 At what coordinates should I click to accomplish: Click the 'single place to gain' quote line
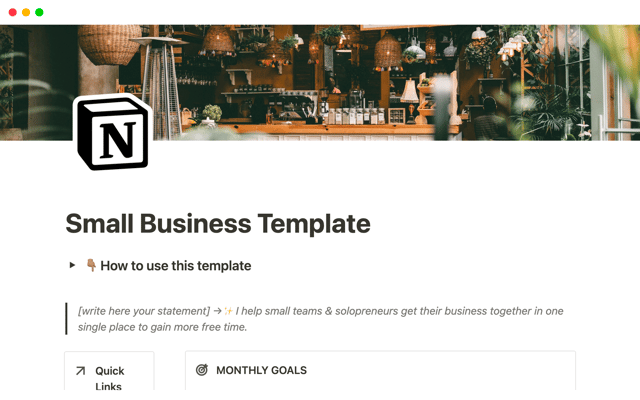click(162, 327)
